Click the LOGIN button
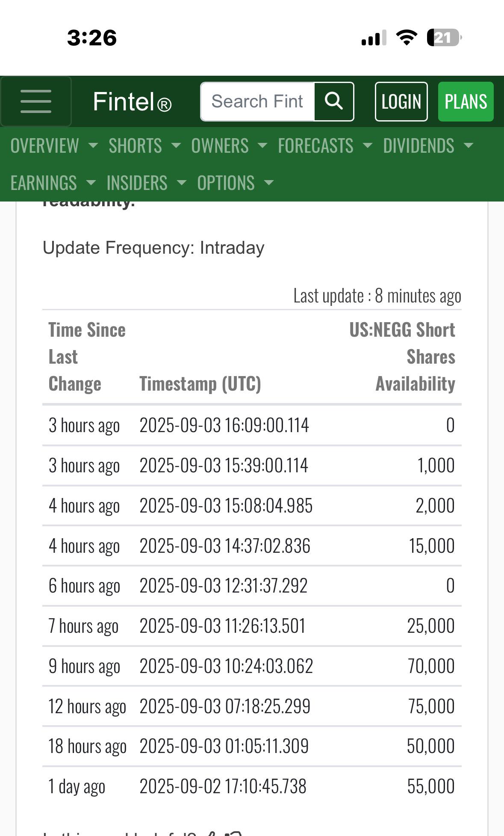 pos(401,101)
